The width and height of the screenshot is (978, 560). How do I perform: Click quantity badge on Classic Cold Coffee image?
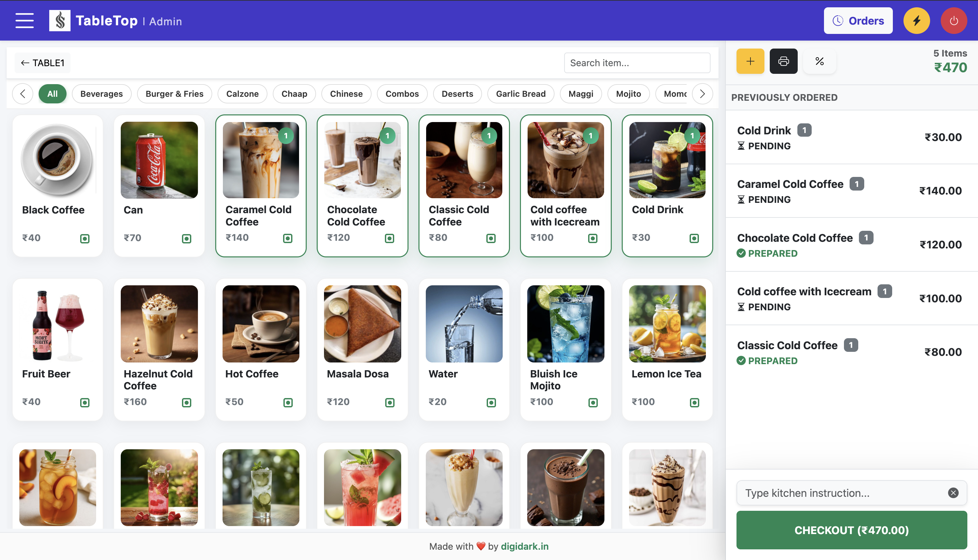tap(489, 135)
